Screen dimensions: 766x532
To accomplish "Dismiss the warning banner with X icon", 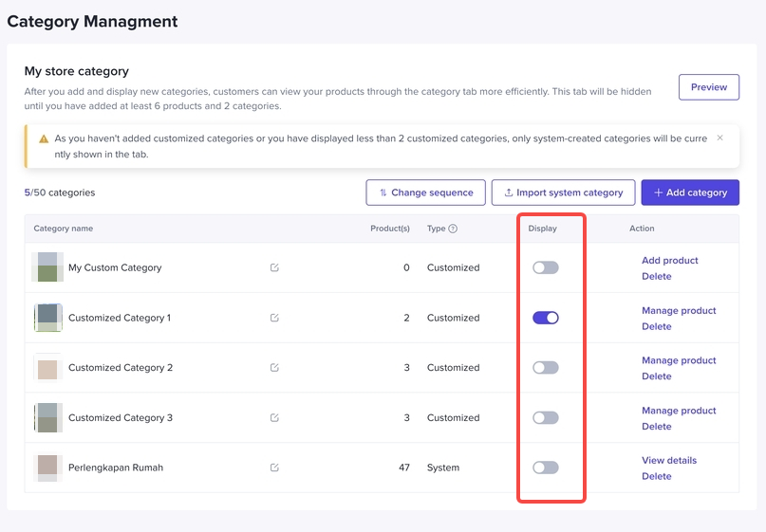I will tap(719, 138).
